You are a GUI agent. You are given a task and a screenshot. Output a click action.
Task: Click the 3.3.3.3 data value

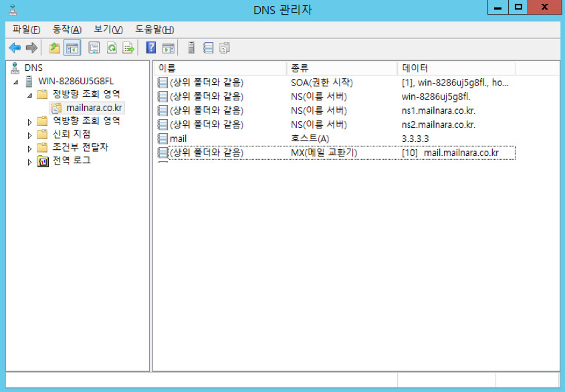tap(415, 138)
